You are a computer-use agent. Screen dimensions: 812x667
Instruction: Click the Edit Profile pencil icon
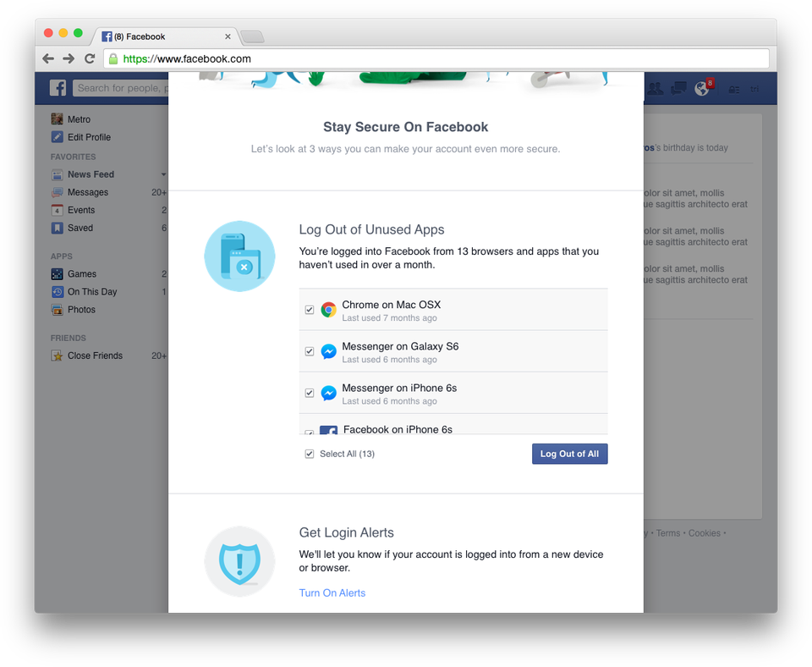[57, 137]
